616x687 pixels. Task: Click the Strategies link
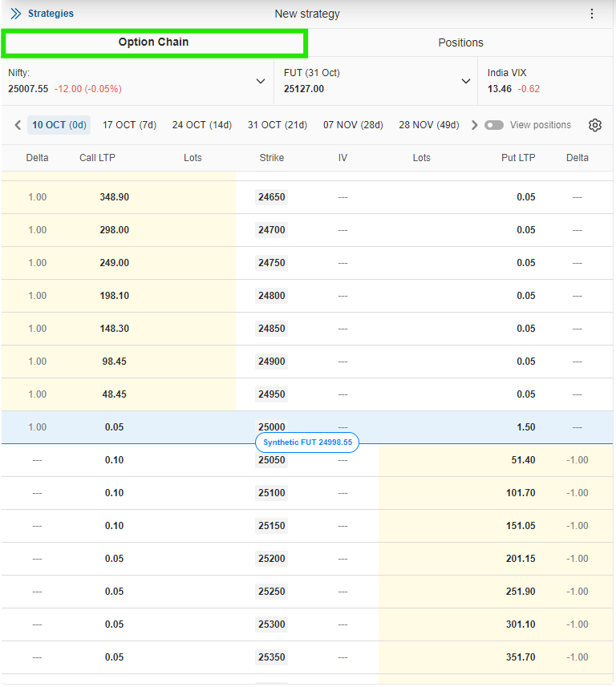pyautogui.click(x=51, y=14)
